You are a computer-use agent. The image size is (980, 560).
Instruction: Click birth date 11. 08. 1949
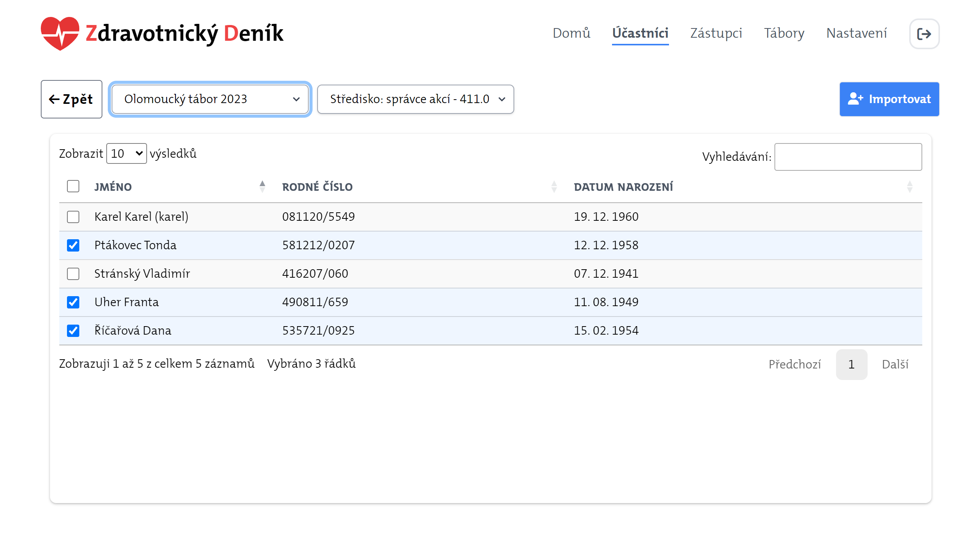coord(606,302)
